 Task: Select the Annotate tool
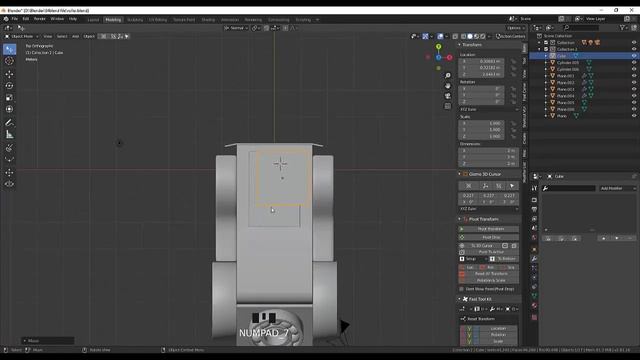pyautogui.click(x=9, y=122)
